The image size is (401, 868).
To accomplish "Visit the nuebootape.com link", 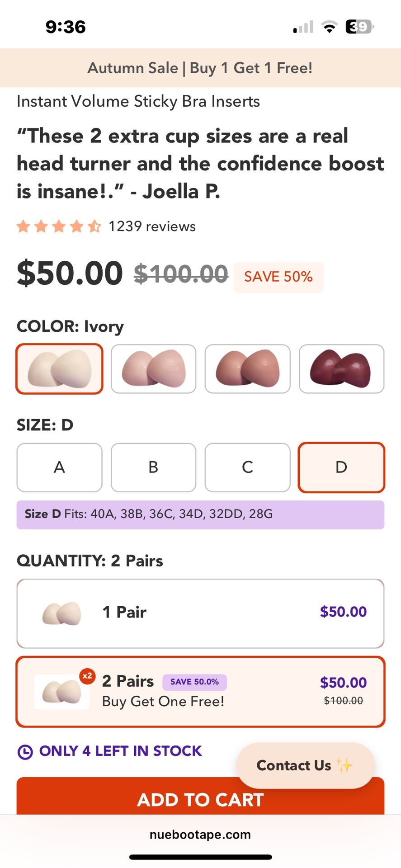I will (200, 835).
